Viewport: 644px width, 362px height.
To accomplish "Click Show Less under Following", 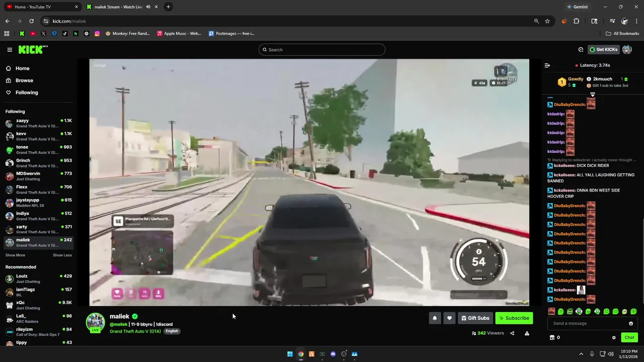I will point(62,255).
